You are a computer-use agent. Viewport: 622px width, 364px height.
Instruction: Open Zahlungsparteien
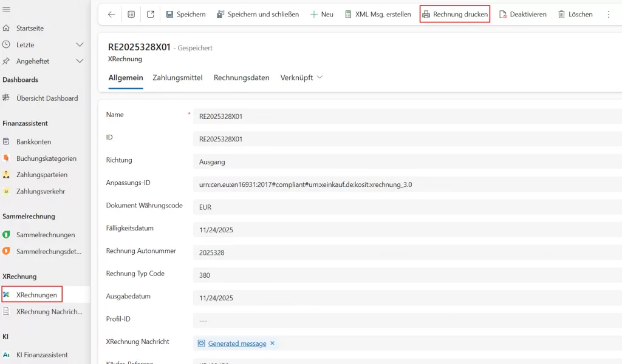(x=42, y=175)
